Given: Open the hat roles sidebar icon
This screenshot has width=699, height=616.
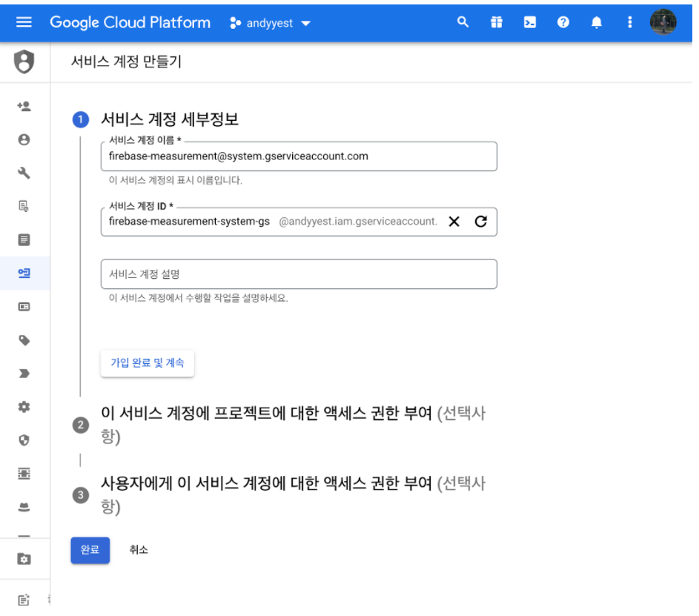Looking at the screenshot, I should 24,507.
